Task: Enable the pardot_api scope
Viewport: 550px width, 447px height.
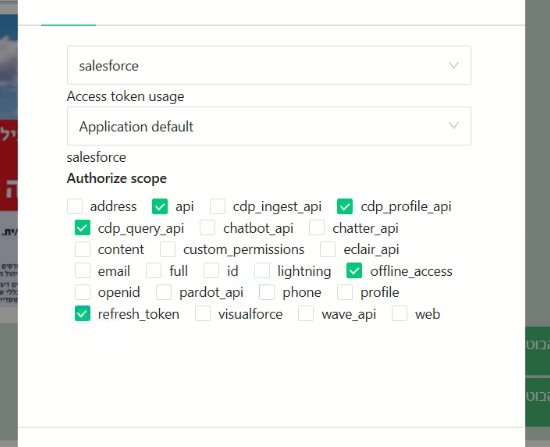Action: [164, 292]
